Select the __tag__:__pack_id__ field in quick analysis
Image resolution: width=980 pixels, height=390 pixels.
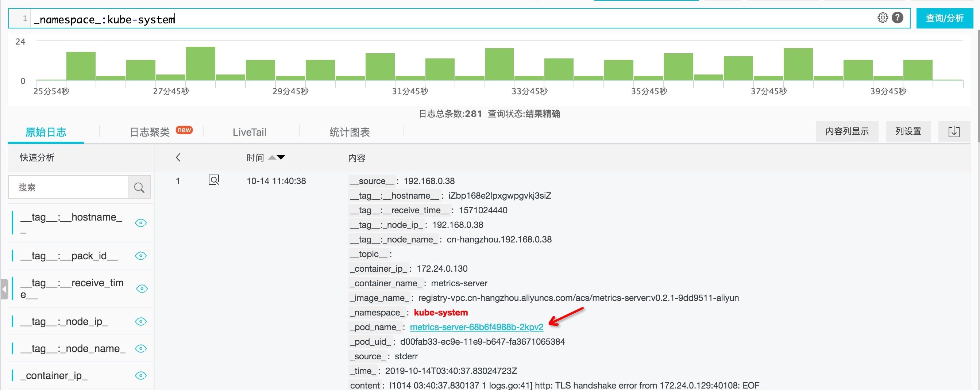coord(69,256)
